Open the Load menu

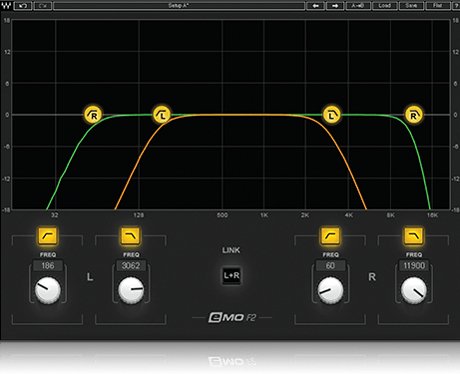385,6
